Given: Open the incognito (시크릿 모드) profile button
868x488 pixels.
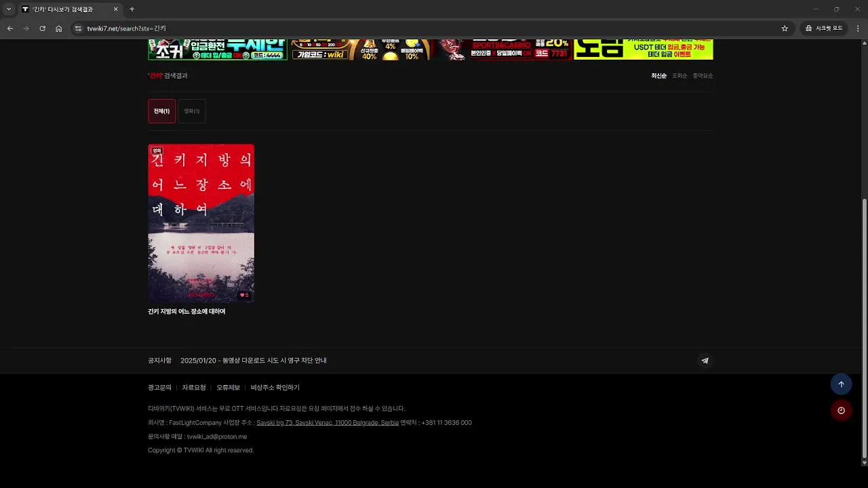Looking at the screenshot, I should [x=823, y=28].
